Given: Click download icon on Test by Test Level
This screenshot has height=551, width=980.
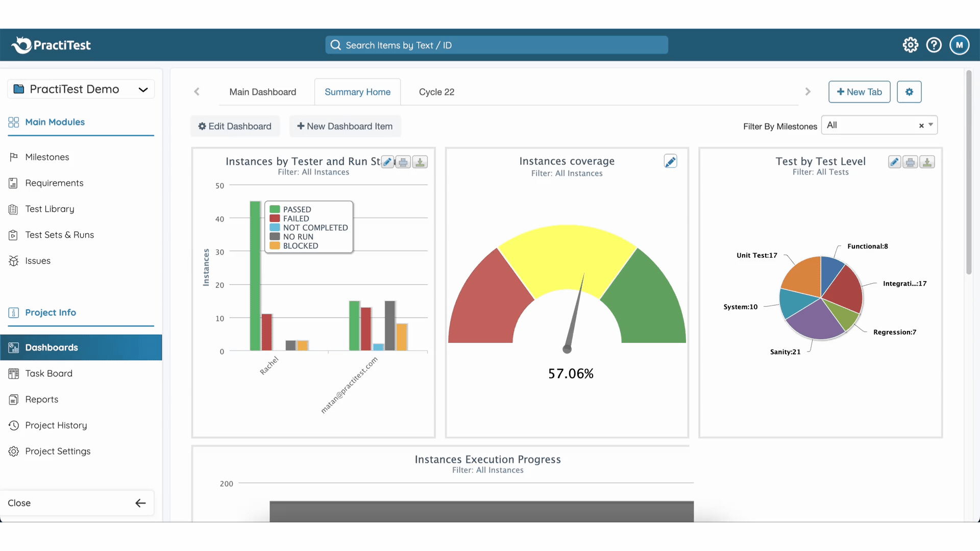Looking at the screenshot, I should (927, 162).
